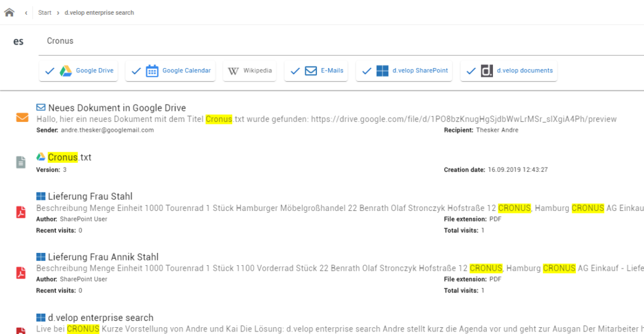Click the es app logo text
Screen dimensions: 644x334
19,41
